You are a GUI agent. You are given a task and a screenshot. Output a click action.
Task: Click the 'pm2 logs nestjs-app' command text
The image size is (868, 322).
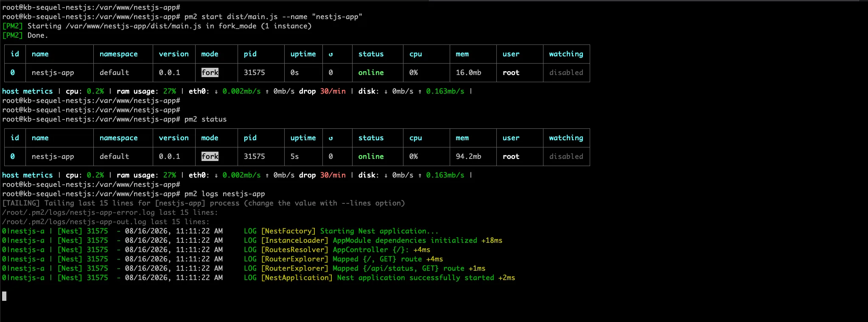[225, 194]
